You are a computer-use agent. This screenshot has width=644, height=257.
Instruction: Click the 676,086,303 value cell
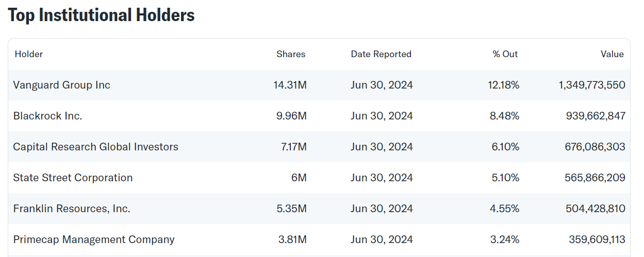595,147
